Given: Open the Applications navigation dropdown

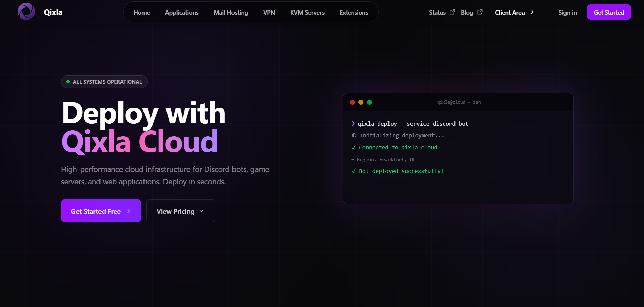Looking at the screenshot, I should (x=181, y=12).
